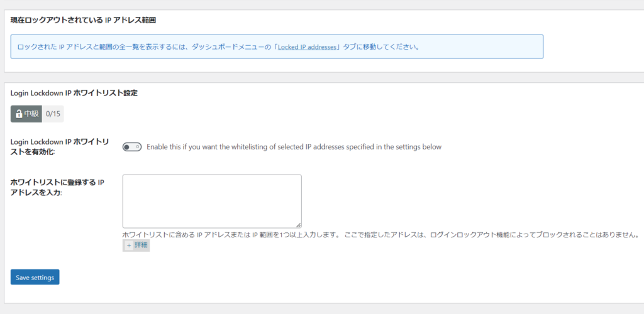Click the help text below the IP text area
Viewport: 644px width, 314px height.
point(380,234)
